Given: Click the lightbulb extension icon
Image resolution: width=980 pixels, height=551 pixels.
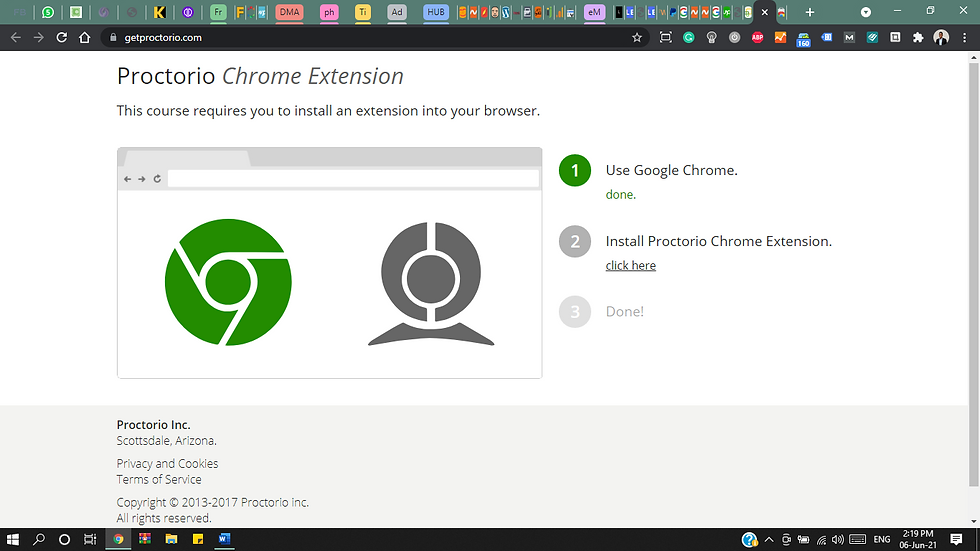Looking at the screenshot, I should point(711,37).
